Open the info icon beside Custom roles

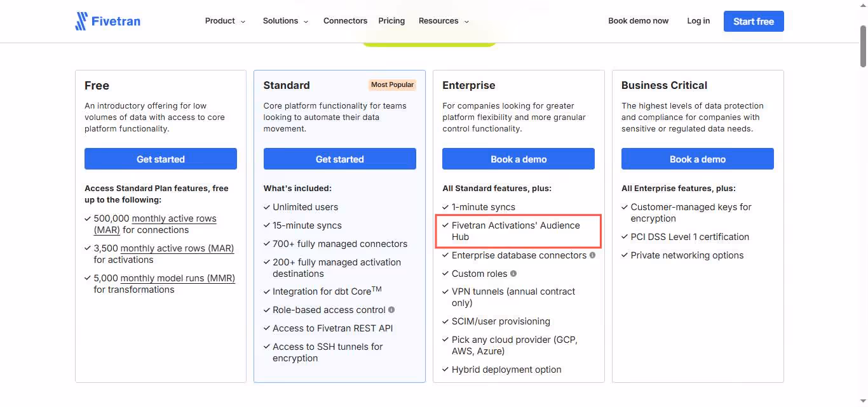513,274
